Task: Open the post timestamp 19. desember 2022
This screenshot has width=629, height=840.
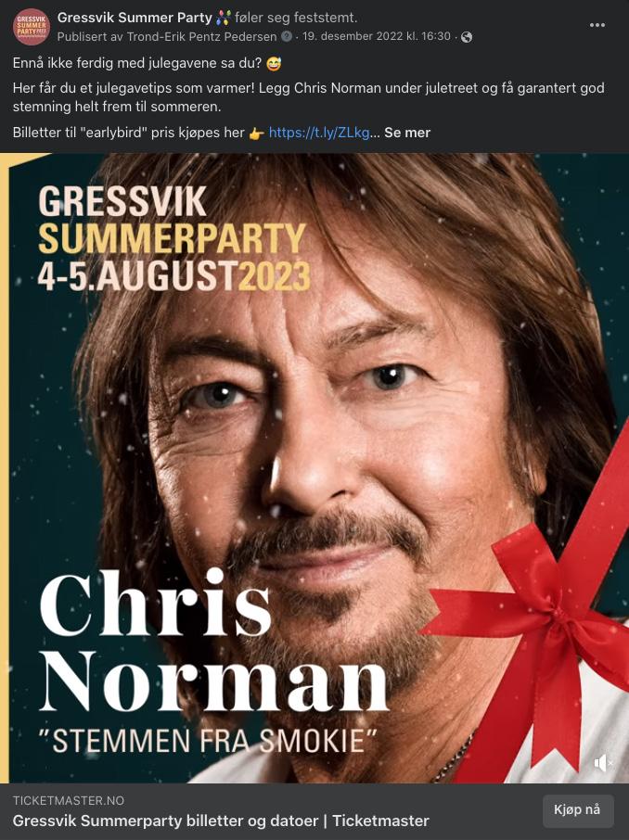Action: [377, 36]
